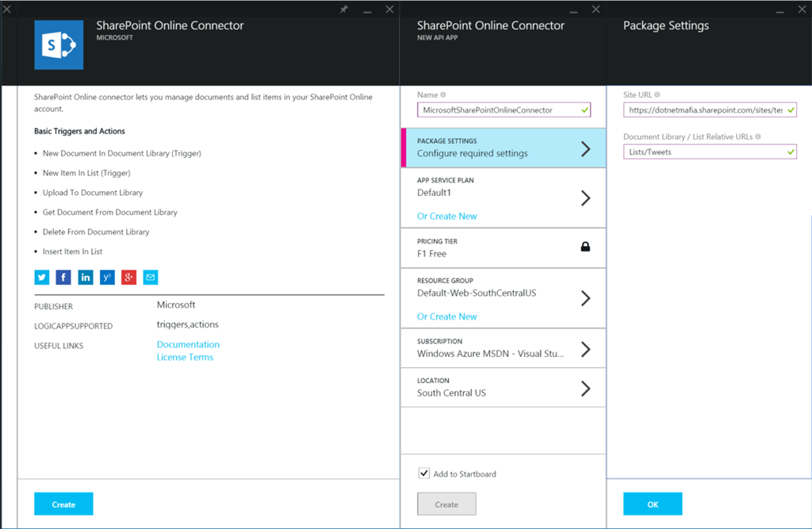Click 'New Document In Document Library (Trigger)' text

[121, 153]
